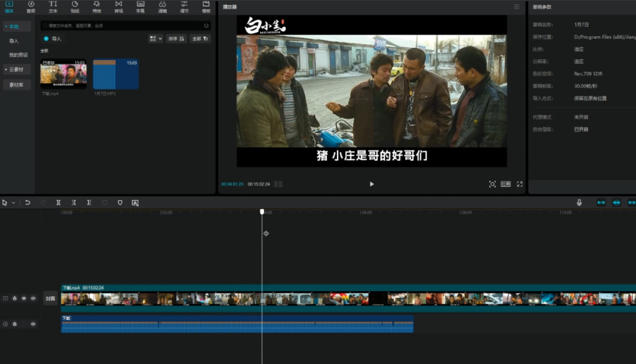Open the 排序 sort menu

(176, 38)
